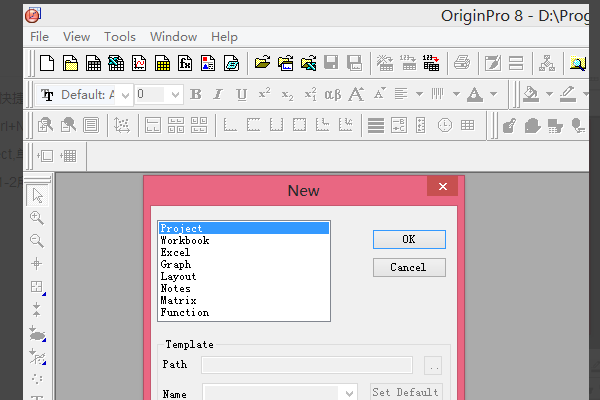The width and height of the screenshot is (600, 400).
Task: Open the File menu
Action: 39,37
